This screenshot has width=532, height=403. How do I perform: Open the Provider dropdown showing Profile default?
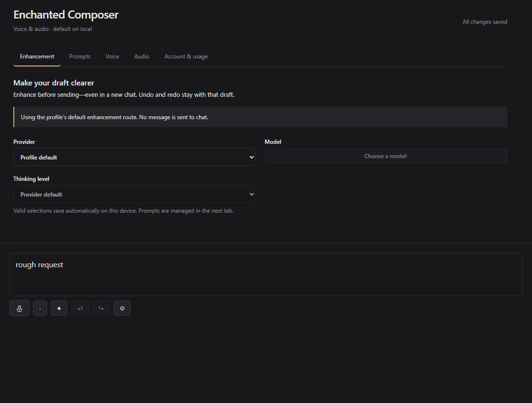point(134,157)
